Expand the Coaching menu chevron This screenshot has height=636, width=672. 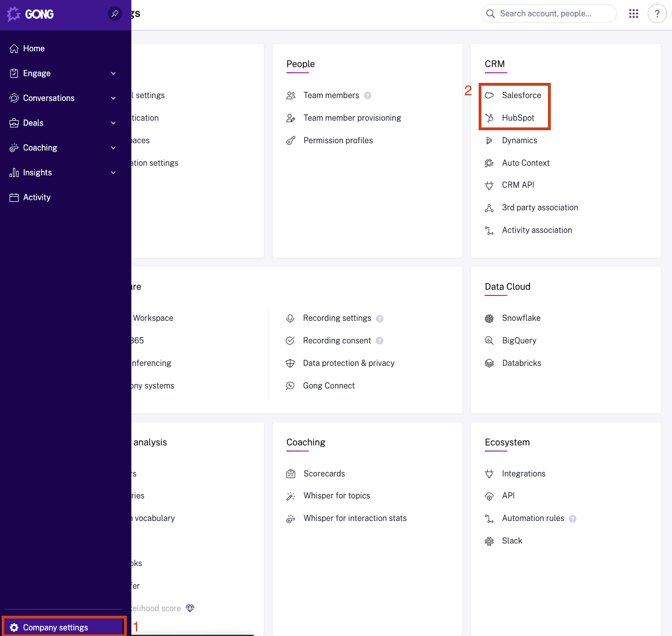113,148
